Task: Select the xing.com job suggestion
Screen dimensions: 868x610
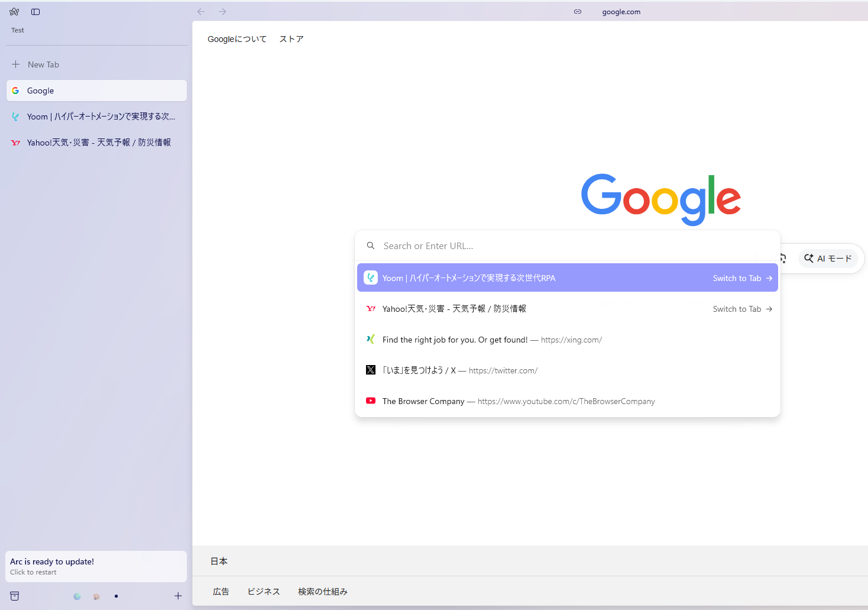Action: coord(568,340)
